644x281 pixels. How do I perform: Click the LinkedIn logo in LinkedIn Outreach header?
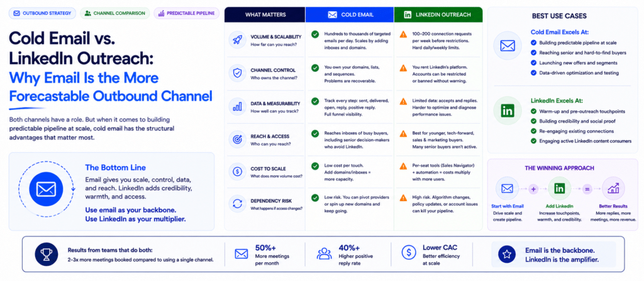click(x=408, y=15)
